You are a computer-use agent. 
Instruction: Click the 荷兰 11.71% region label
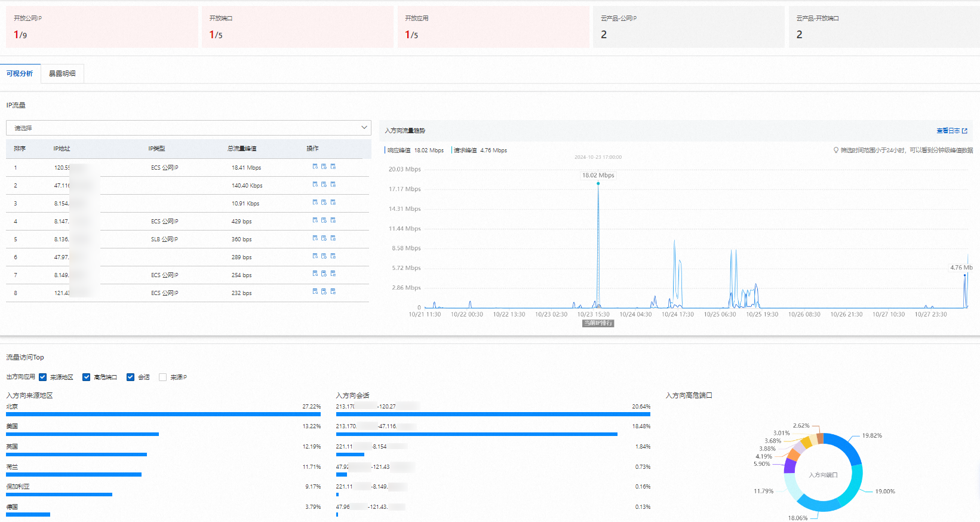pos(12,467)
